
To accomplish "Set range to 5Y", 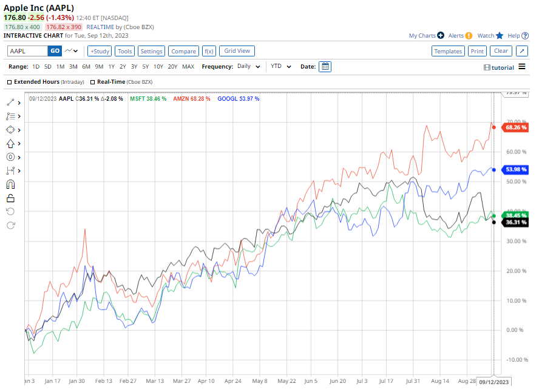I will click(x=146, y=67).
